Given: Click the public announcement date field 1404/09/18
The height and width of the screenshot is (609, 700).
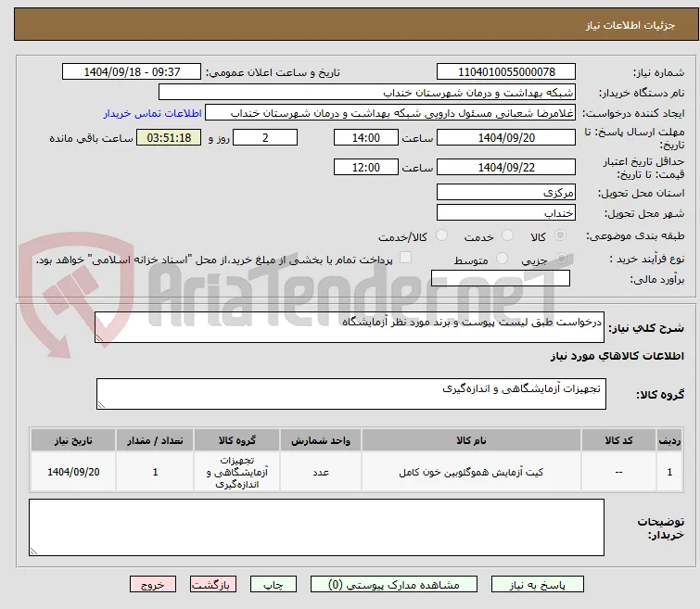Looking at the screenshot, I should pyautogui.click(x=132, y=72).
